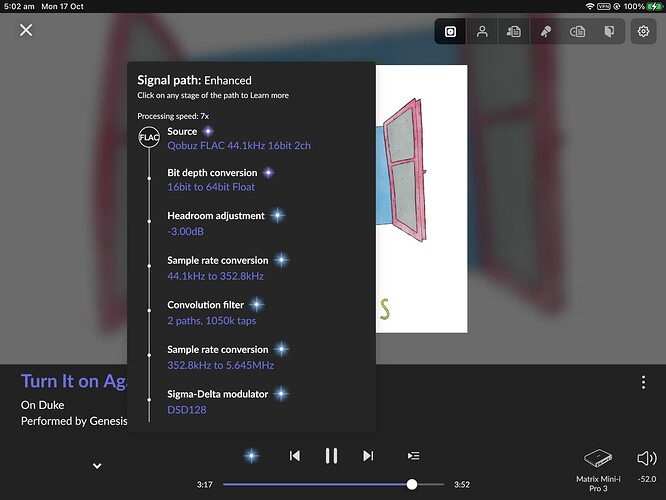Click 44.1kHz to 352.8kHz conversion link

[x=215, y=276]
